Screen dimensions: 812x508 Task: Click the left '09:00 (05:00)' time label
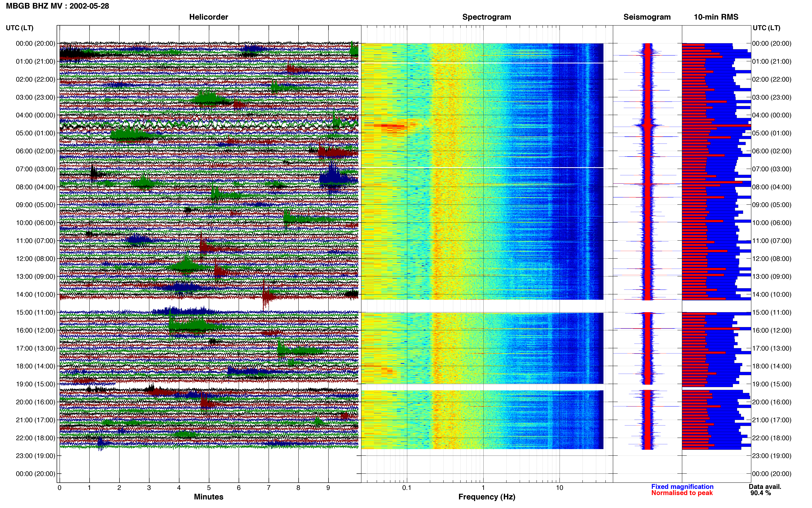click(x=36, y=205)
